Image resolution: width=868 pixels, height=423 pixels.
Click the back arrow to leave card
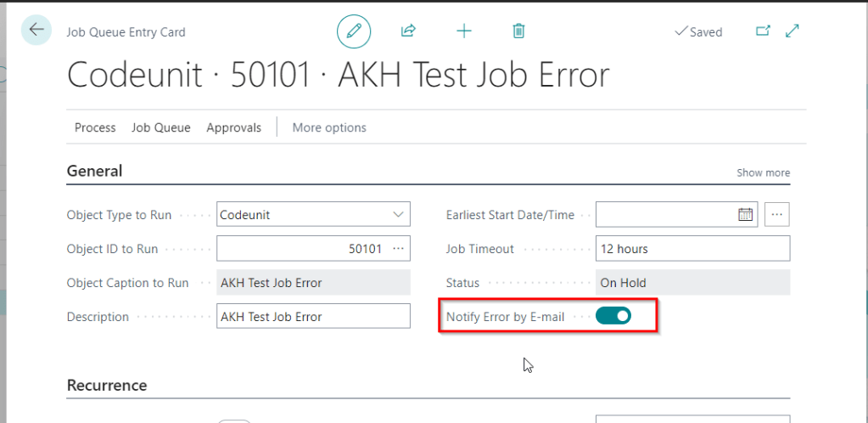[x=36, y=31]
